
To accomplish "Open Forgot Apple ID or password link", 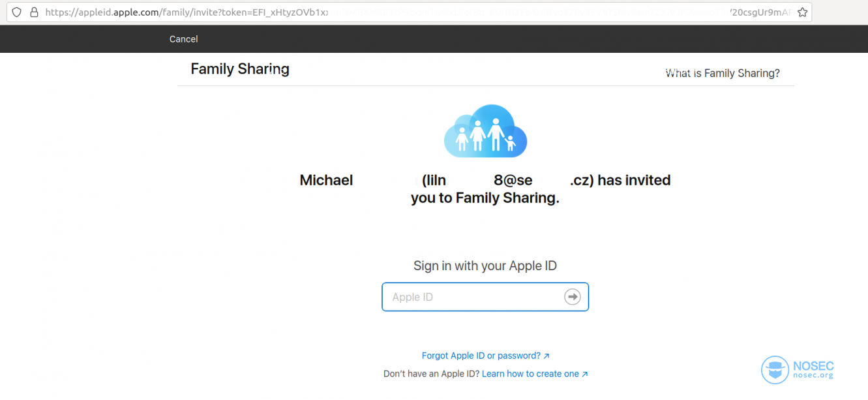I will 486,356.
